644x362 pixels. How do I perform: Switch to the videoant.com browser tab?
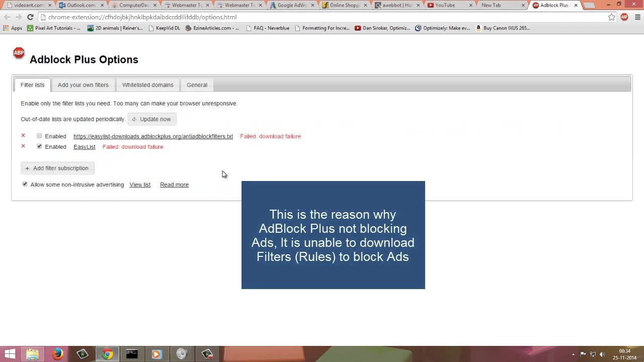pos(27,6)
